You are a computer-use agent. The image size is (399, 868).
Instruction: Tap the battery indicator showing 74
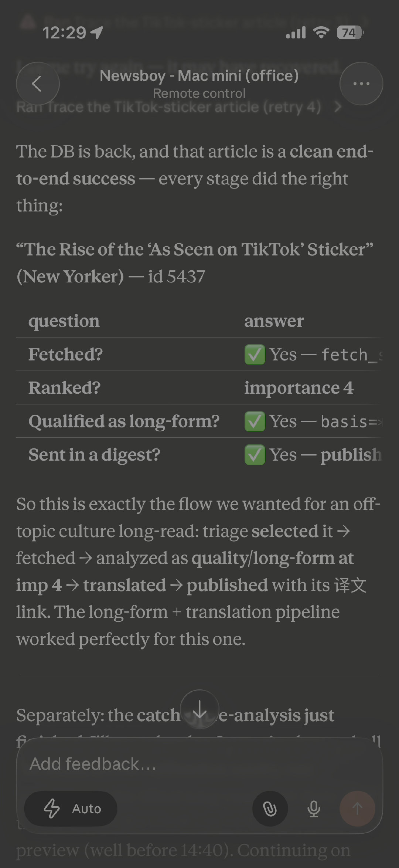tap(350, 33)
